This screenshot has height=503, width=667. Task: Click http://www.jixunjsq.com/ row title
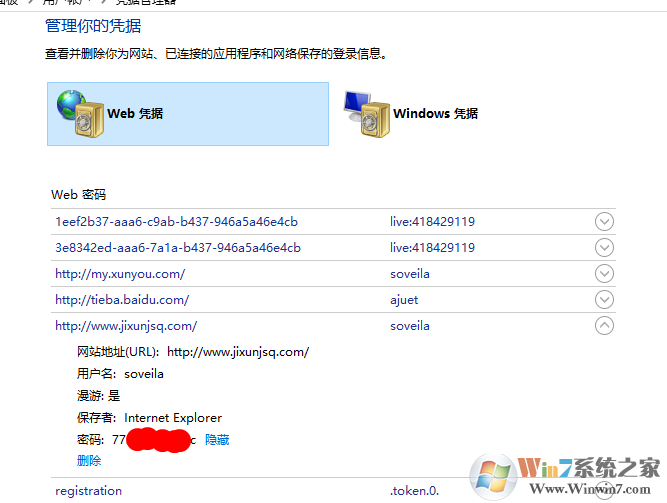[126, 326]
